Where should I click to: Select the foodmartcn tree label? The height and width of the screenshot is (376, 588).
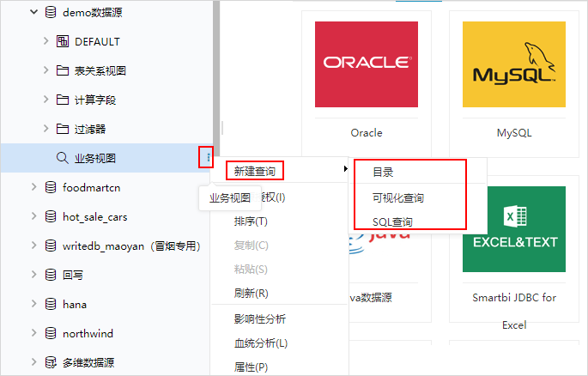click(x=92, y=187)
